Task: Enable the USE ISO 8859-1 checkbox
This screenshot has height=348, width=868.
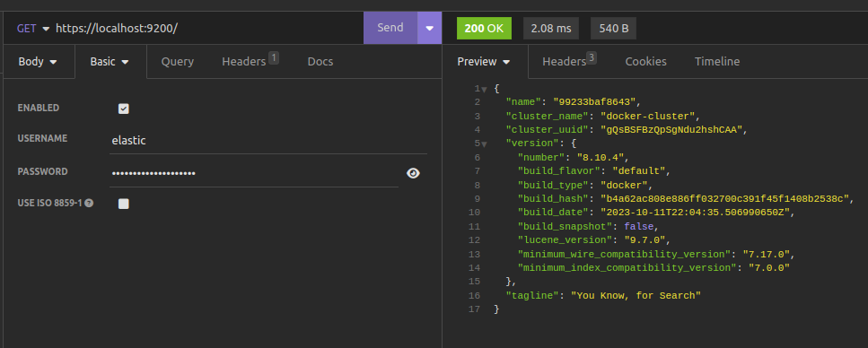Action: (x=124, y=204)
